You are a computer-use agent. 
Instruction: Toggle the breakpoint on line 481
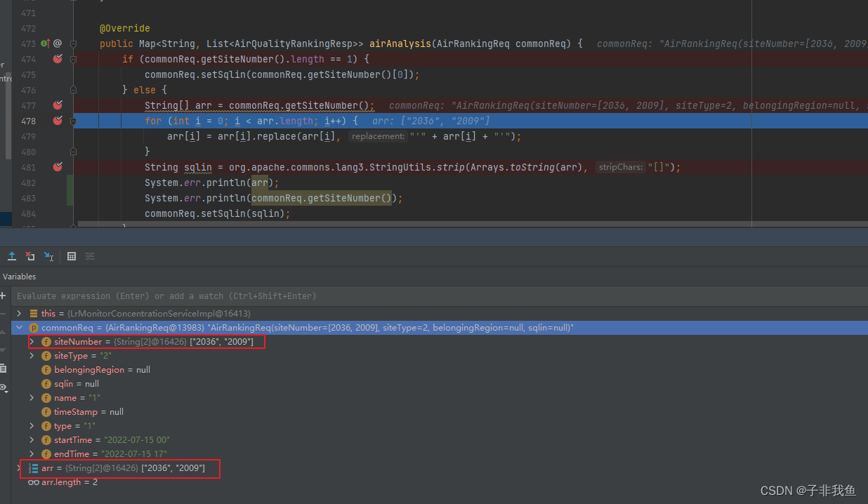(58, 167)
